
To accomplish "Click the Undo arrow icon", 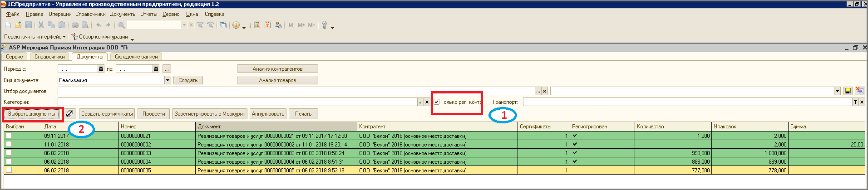I will (98, 25).
